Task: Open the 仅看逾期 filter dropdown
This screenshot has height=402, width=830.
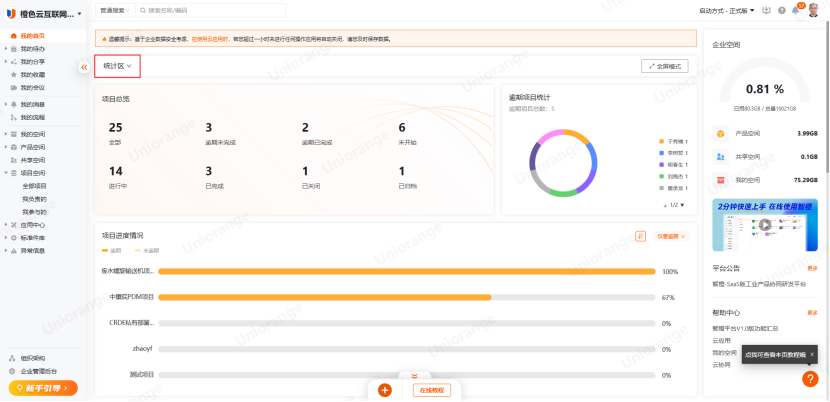Action: 671,236
